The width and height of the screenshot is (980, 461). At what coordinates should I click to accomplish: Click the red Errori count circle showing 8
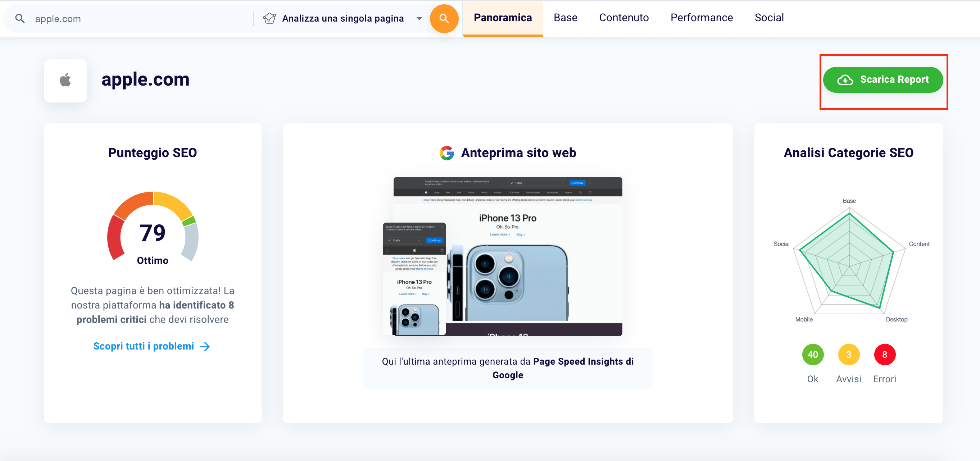point(885,355)
